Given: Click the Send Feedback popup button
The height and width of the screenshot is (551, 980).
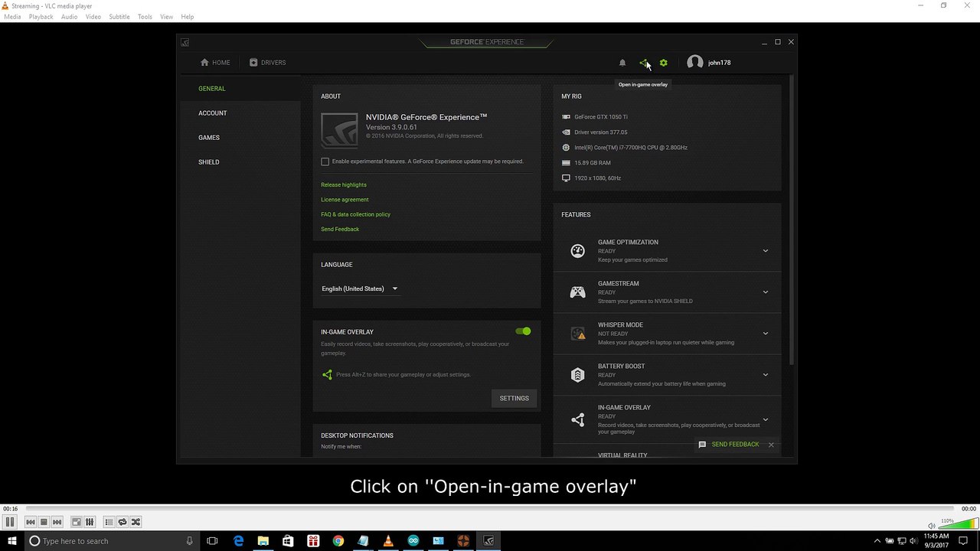Looking at the screenshot, I should pyautogui.click(x=729, y=445).
